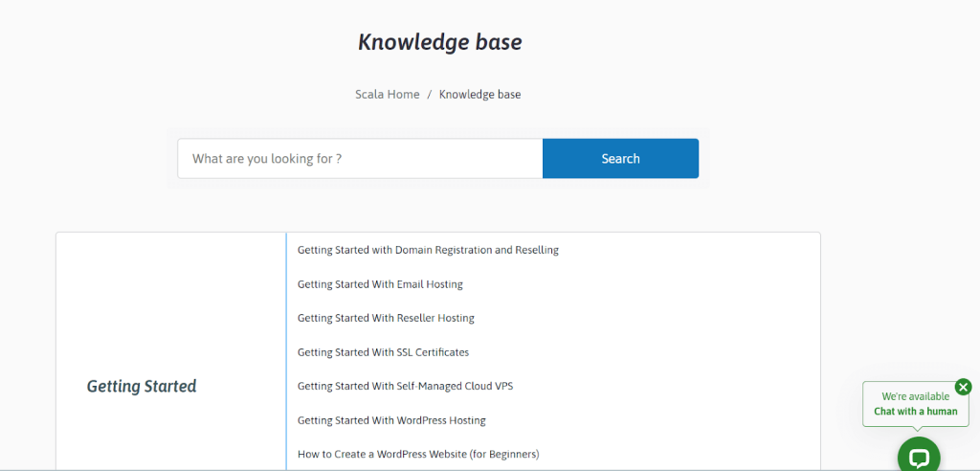Open Getting Started With Email Hosting article
The image size is (980, 471).
point(380,284)
